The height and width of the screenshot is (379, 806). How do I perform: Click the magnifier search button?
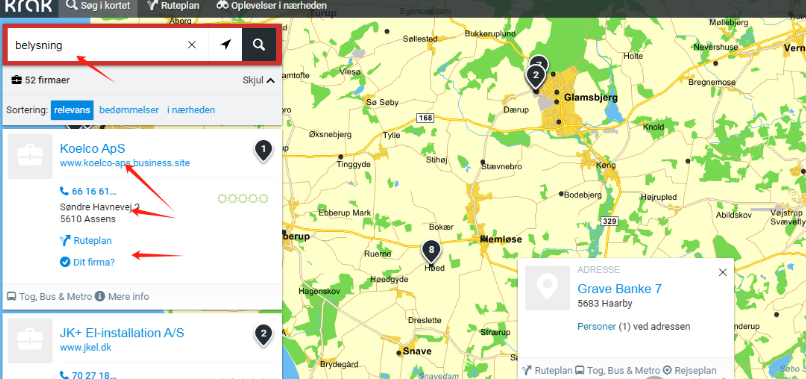pyautogui.click(x=259, y=45)
